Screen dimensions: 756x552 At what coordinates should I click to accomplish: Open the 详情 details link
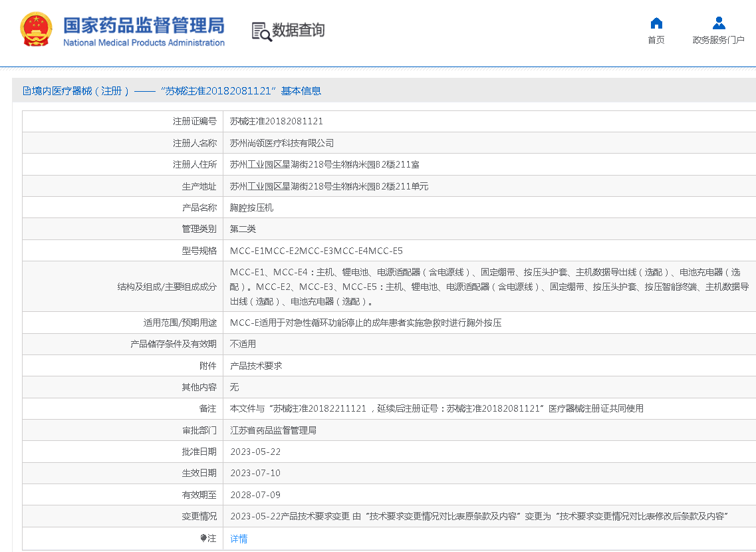pyautogui.click(x=238, y=539)
